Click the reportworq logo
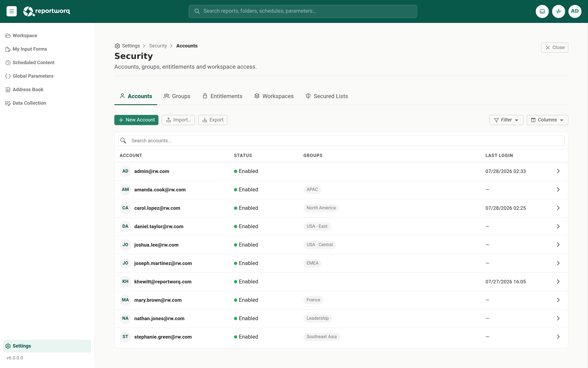588x368 pixels. click(x=47, y=11)
